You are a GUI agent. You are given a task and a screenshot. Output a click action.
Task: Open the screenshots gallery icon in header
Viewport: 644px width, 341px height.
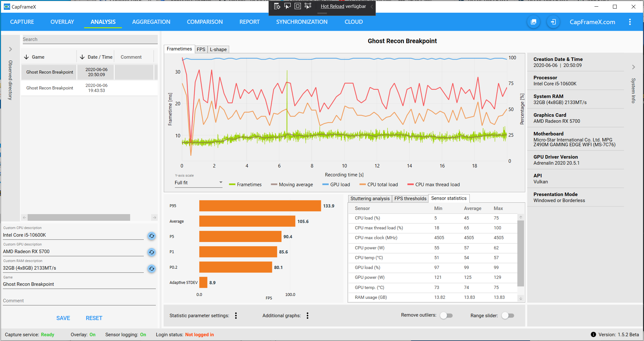coord(534,22)
